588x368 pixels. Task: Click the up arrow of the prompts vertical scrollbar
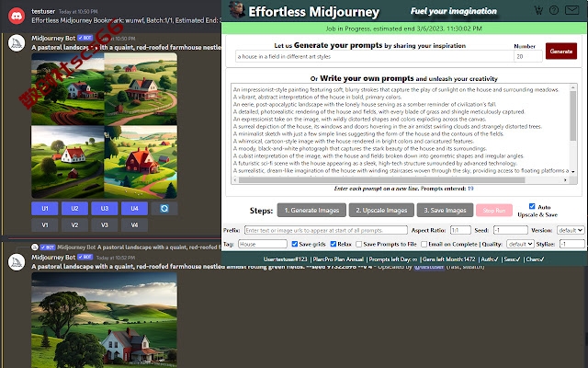[x=573, y=87]
